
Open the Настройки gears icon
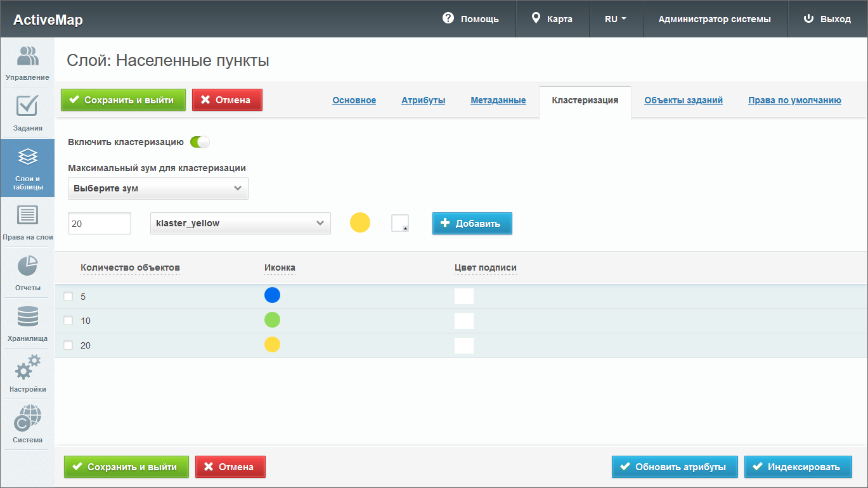point(27,374)
